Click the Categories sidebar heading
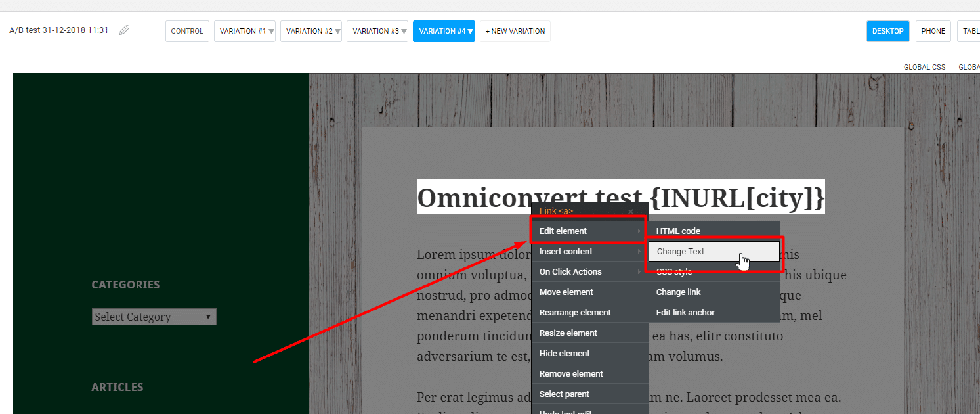 pyautogui.click(x=125, y=285)
